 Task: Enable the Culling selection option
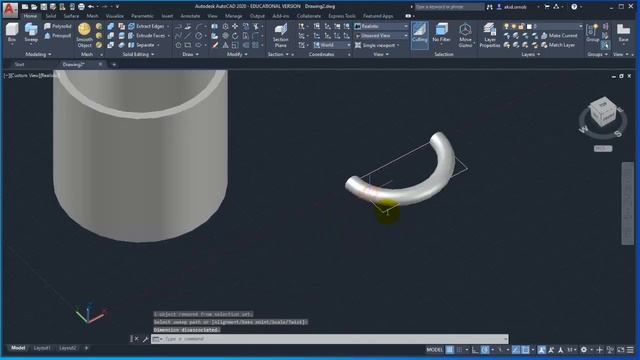pos(420,35)
